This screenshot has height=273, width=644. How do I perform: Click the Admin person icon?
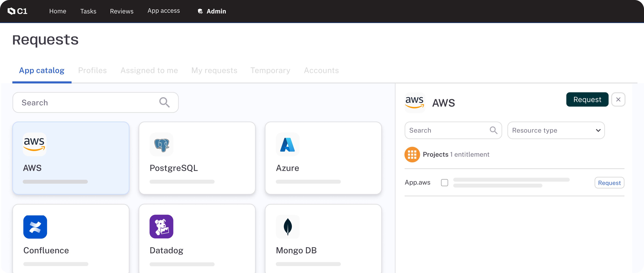pos(200,11)
